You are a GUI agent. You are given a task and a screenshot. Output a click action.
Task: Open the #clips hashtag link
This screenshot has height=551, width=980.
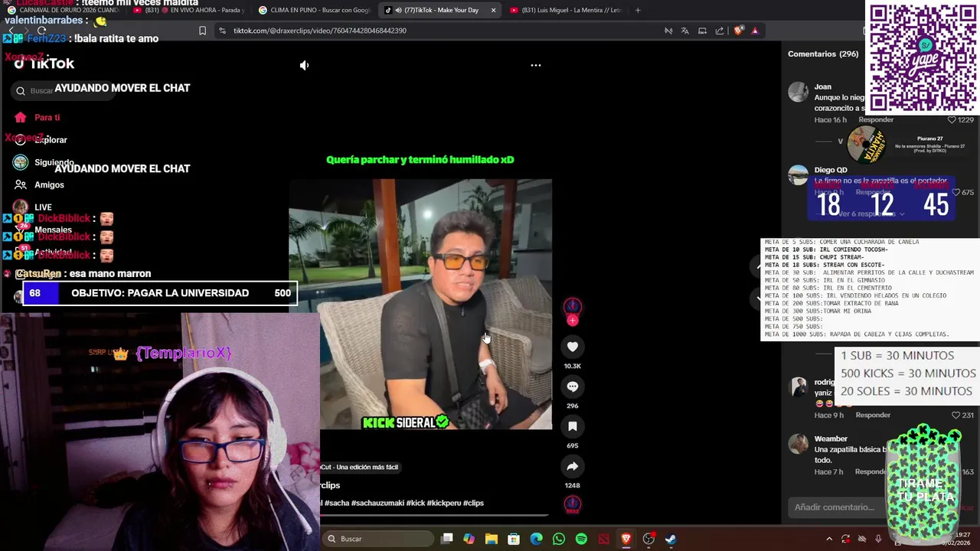[x=474, y=503]
